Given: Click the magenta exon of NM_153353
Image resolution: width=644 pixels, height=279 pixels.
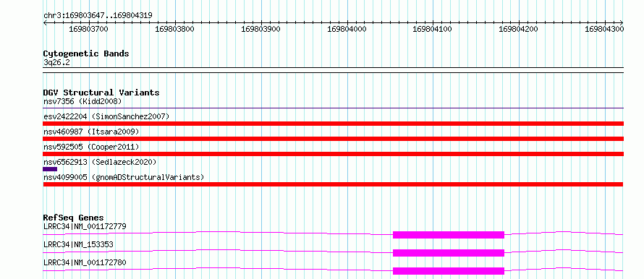Looking at the screenshot, I should [449, 253].
